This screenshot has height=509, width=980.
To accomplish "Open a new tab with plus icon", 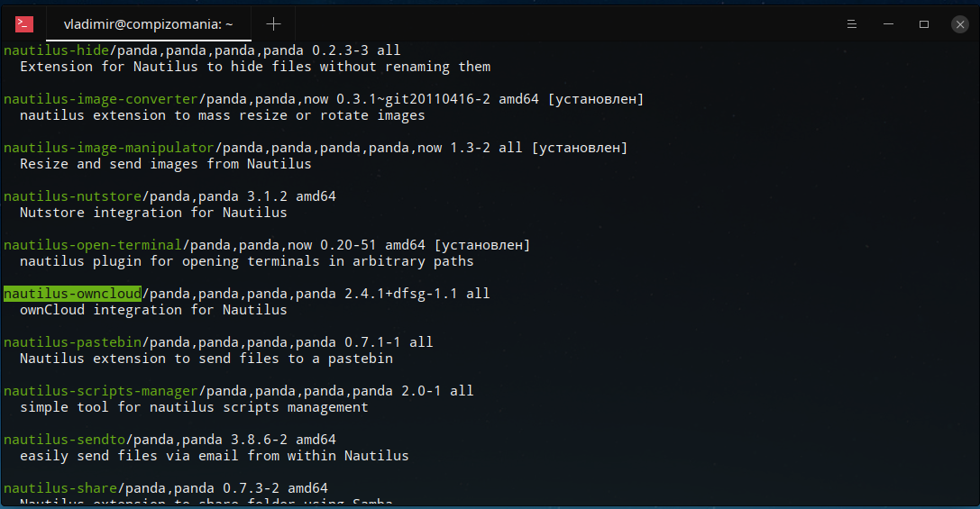I will 273,24.
